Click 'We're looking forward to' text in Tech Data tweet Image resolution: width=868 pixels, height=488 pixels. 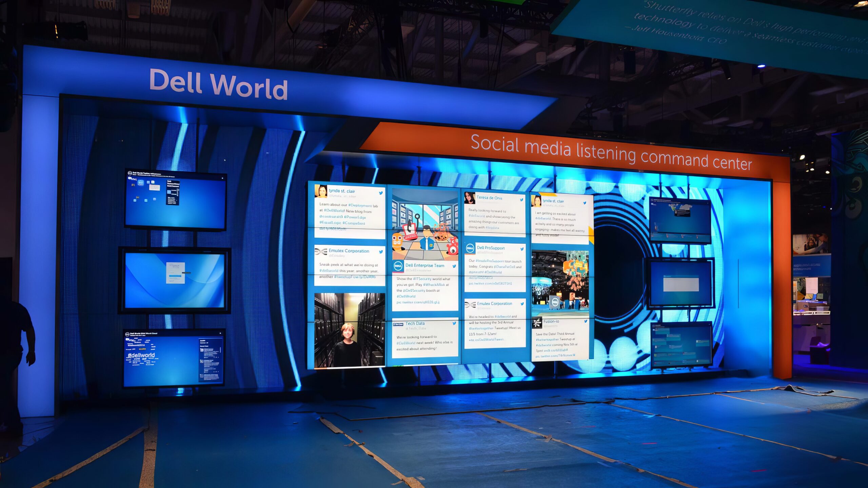[x=417, y=337]
